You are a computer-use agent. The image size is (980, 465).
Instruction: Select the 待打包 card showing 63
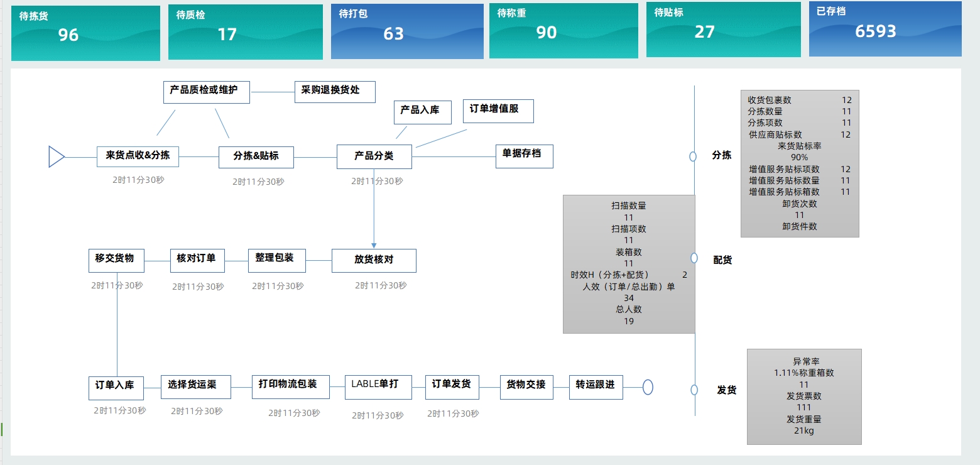coord(408,31)
